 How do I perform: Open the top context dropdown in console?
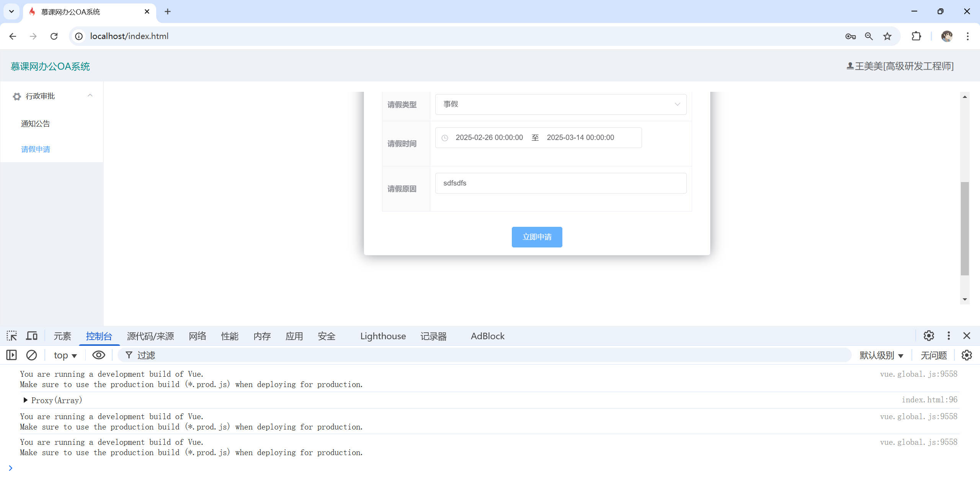click(65, 355)
